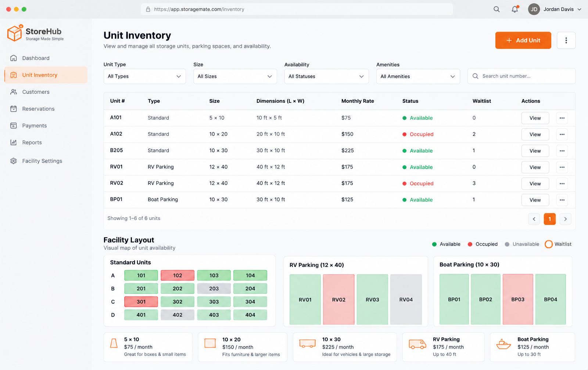588x370 pixels.
Task: Open the Jordan Davis account menu chevron
Action: [579, 10]
